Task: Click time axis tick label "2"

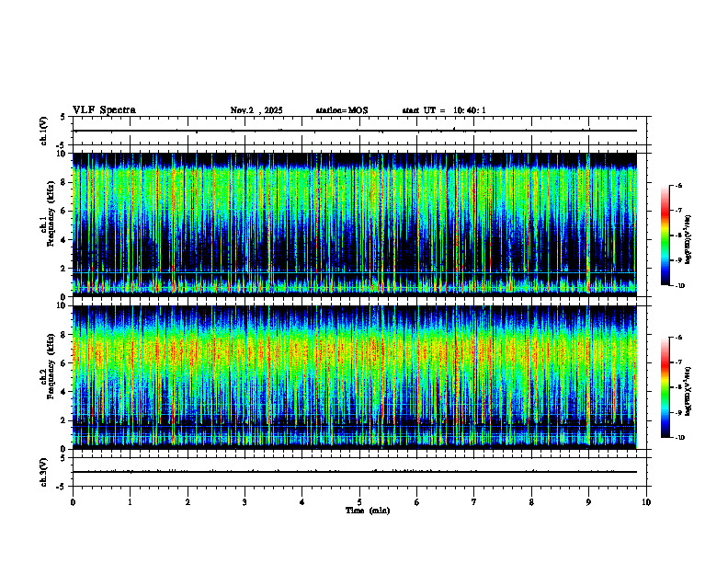Action: (x=188, y=502)
